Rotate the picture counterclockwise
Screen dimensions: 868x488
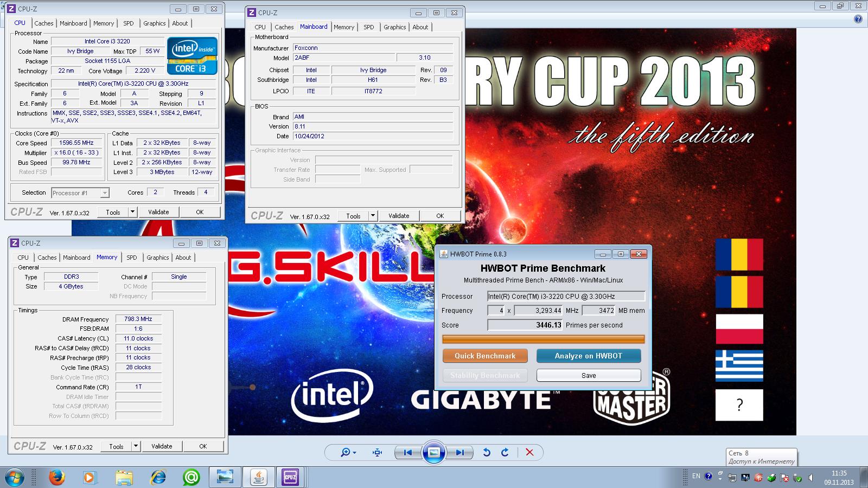(487, 452)
